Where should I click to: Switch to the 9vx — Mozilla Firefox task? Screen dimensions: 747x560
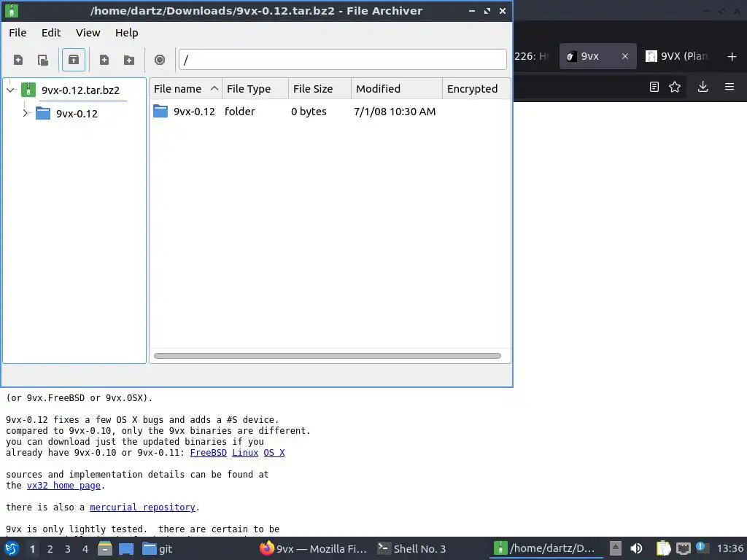tap(313, 548)
